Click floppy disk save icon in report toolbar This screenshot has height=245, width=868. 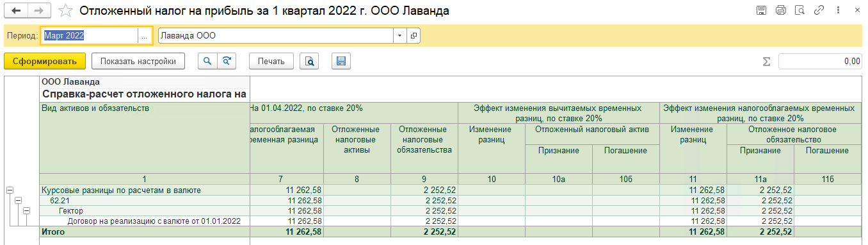click(x=341, y=61)
